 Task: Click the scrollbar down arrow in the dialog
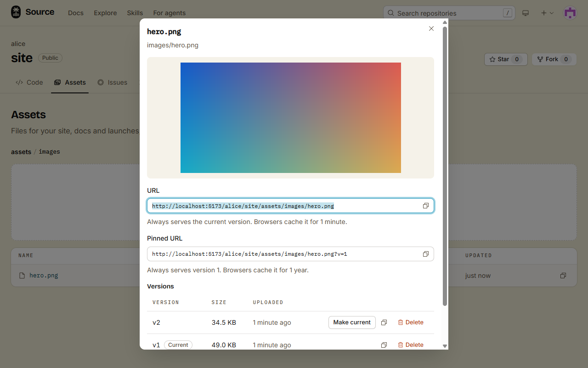click(x=445, y=346)
